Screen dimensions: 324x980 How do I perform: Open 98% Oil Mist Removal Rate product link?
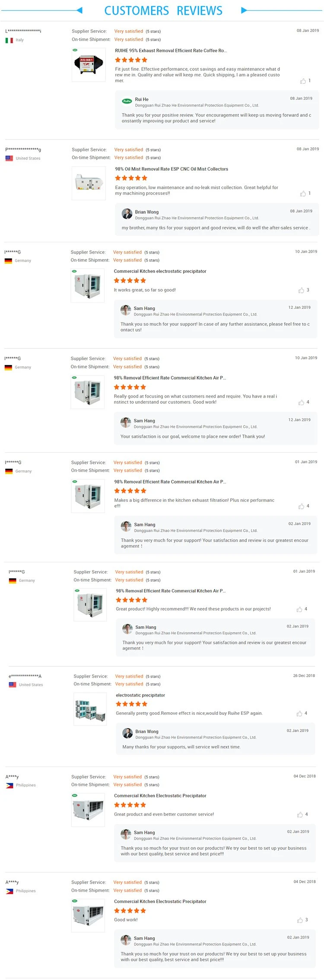pos(172,169)
